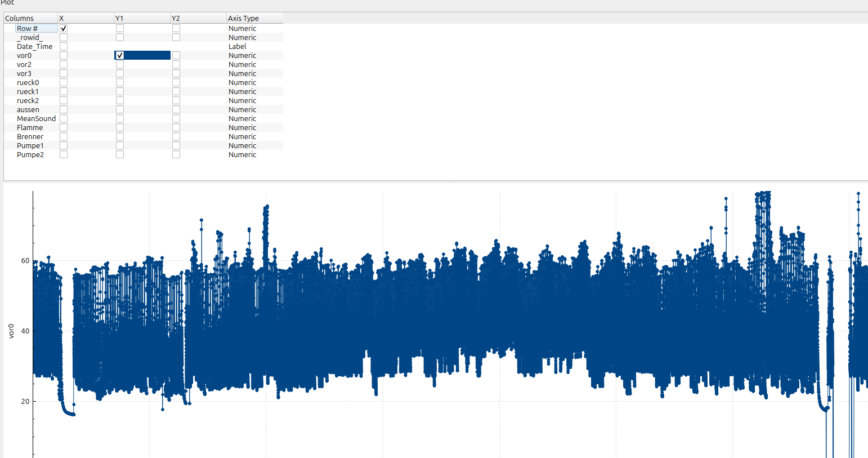The width and height of the screenshot is (868, 458).
Task: Tick the Y1 checkbox for Pumpe1
Action: 120,145
